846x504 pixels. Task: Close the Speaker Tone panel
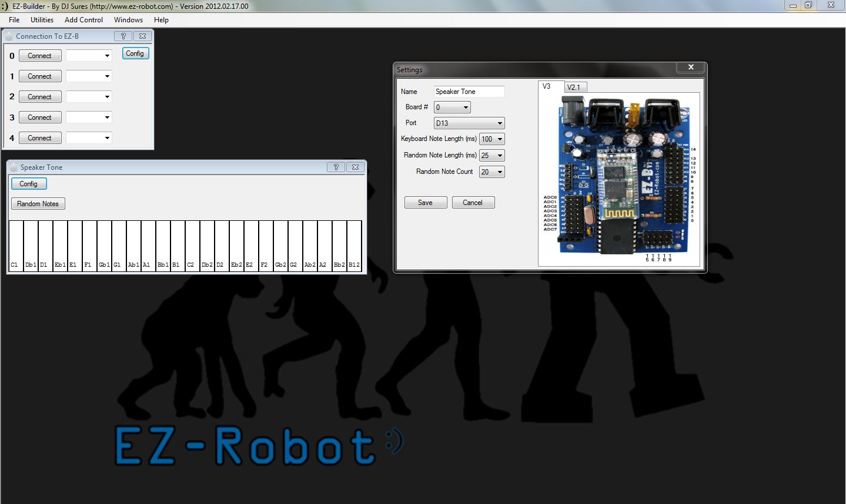tap(355, 167)
